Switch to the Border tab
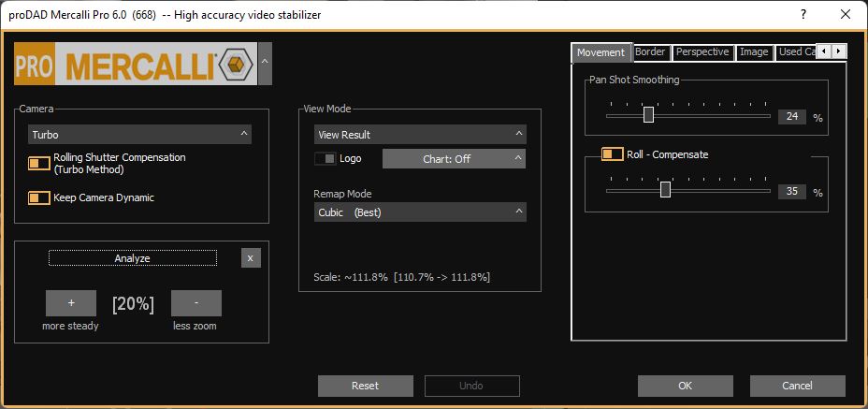The height and width of the screenshot is (409, 868). point(650,52)
